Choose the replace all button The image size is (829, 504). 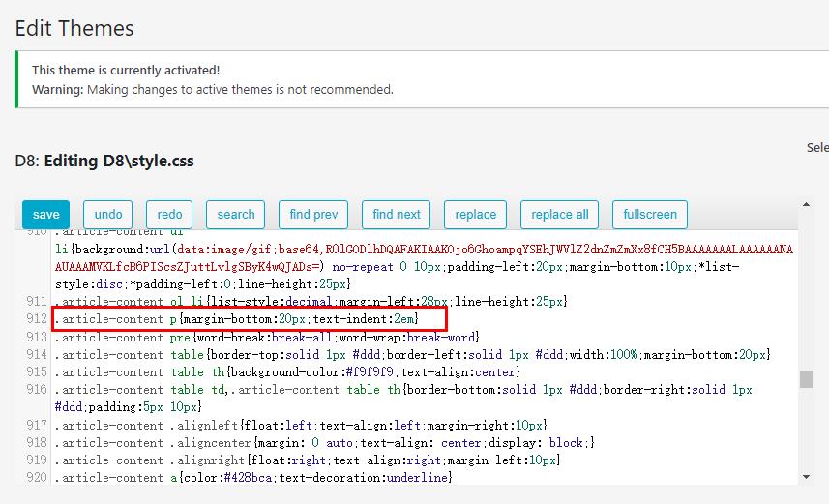(559, 215)
